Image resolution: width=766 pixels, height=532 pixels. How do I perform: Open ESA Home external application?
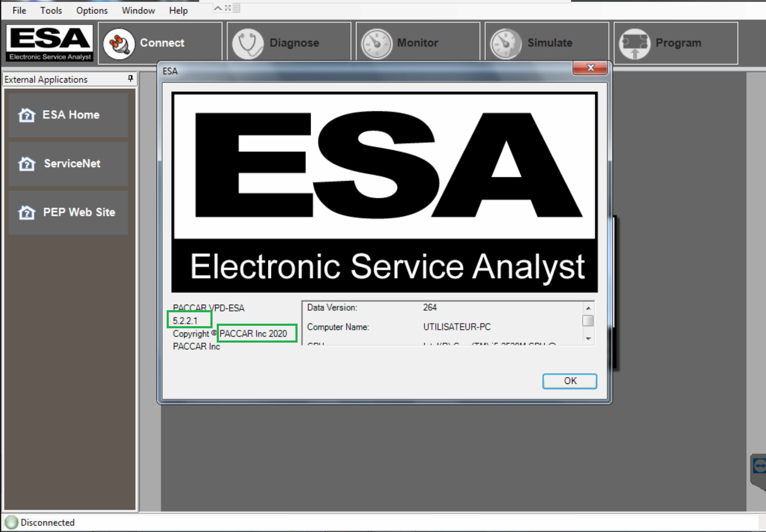[68, 115]
